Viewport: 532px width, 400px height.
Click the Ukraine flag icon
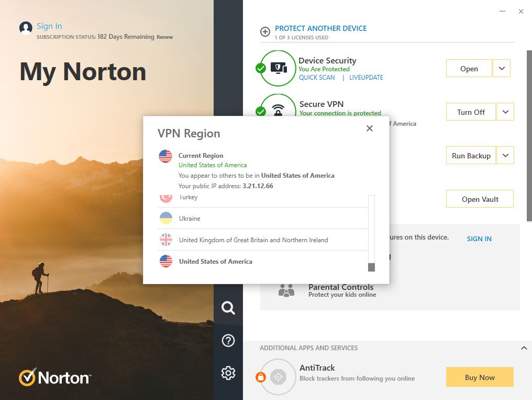pyautogui.click(x=166, y=218)
